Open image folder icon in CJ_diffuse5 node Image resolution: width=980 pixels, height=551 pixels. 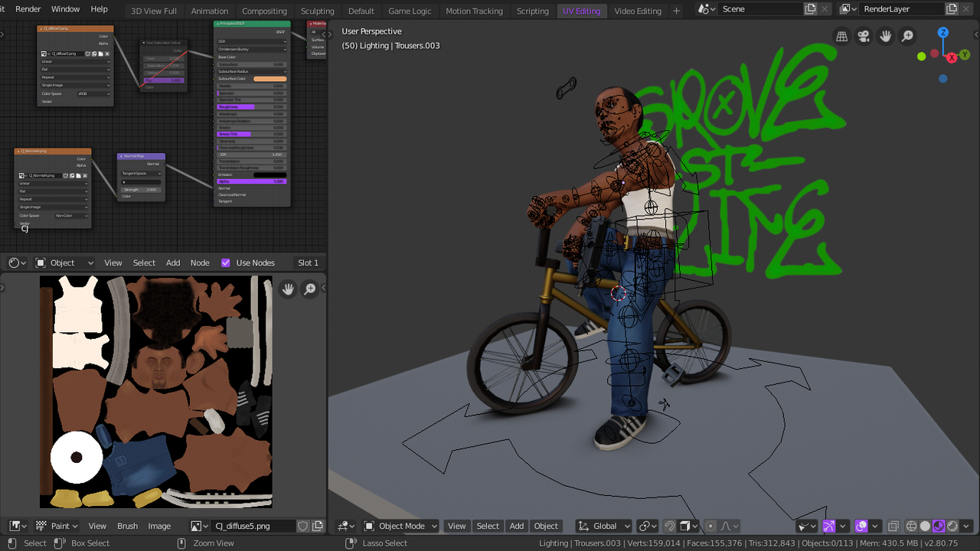(100, 54)
